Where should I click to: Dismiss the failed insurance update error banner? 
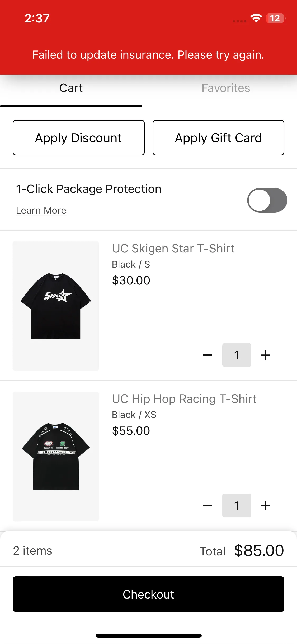pos(148,55)
